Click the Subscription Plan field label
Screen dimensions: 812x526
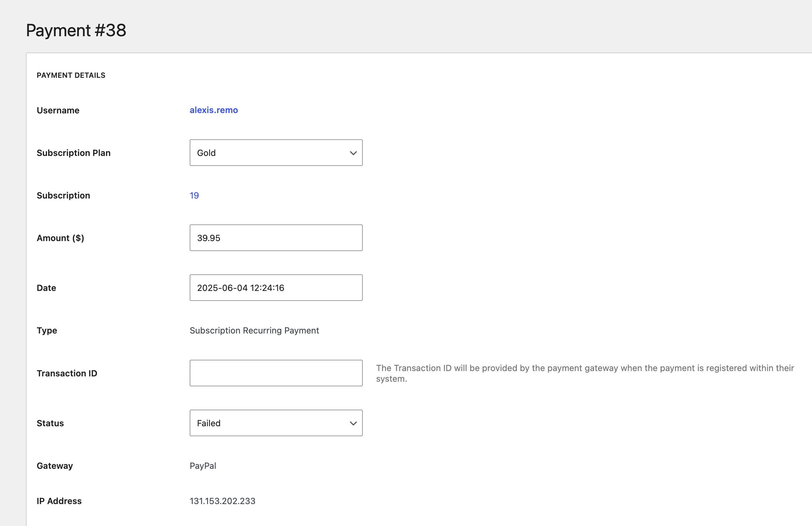tap(74, 153)
